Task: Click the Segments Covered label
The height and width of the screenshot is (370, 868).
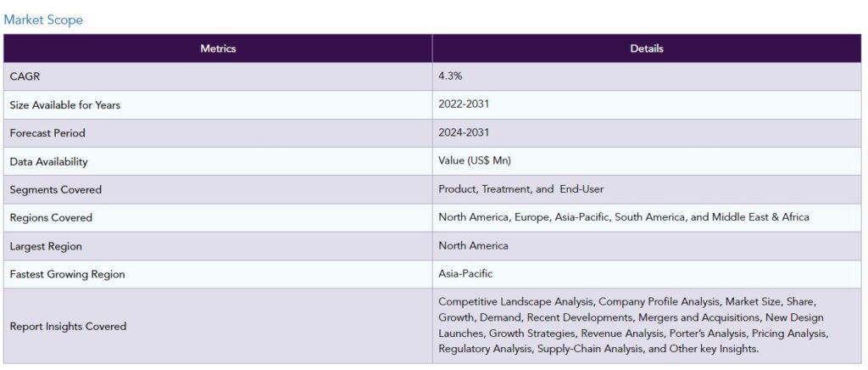Action: [x=55, y=189]
